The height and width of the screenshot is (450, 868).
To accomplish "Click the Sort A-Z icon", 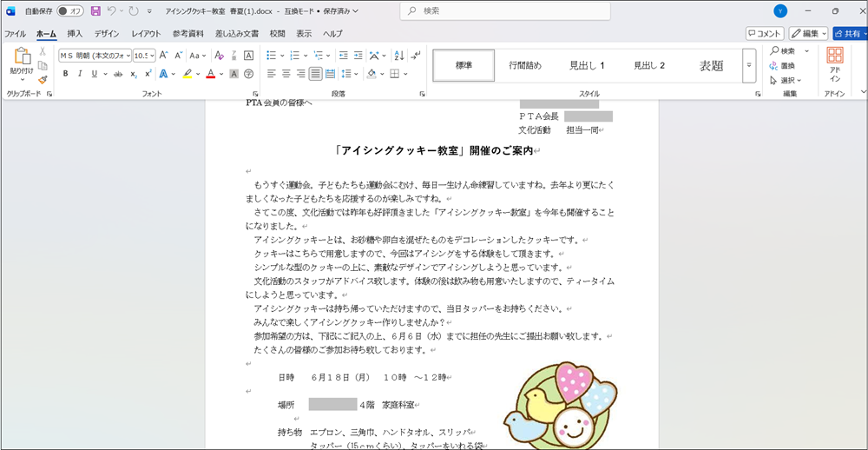I will tap(399, 56).
